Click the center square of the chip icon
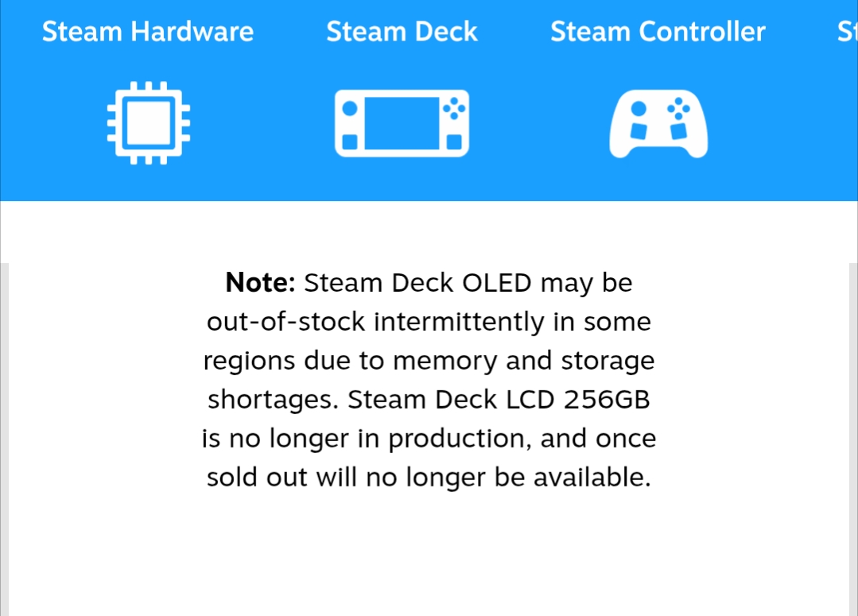Viewport: 858px width, 616px height. tap(149, 122)
